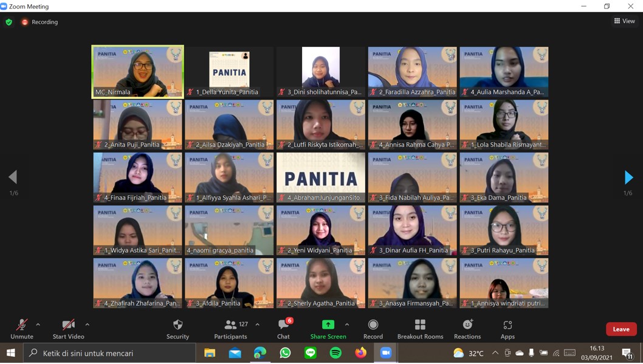This screenshot has height=364, width=643.
Task: Go to next gallery page with blue arrow
Action: pyautogui.click(x=630, y=177)
